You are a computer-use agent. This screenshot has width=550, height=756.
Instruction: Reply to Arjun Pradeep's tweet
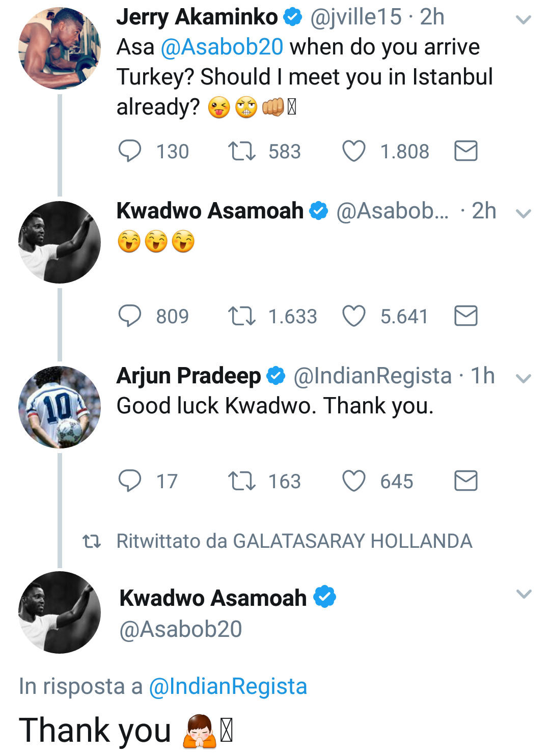130,481
